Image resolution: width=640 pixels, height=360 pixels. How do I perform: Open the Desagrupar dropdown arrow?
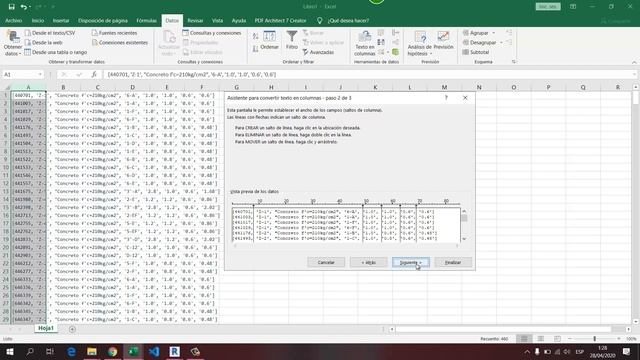click(501, 42)
